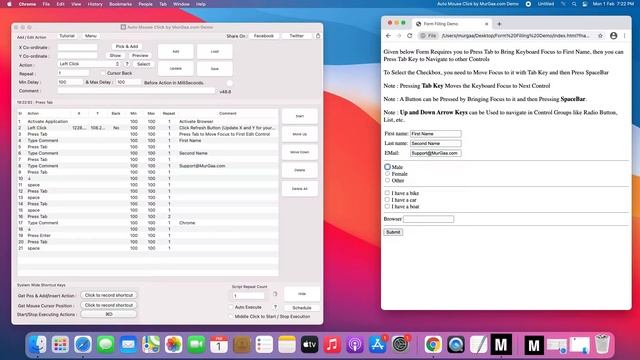Open Finder from the dock
This screenshot has height=360, width=640.
(x=38, y=344)
